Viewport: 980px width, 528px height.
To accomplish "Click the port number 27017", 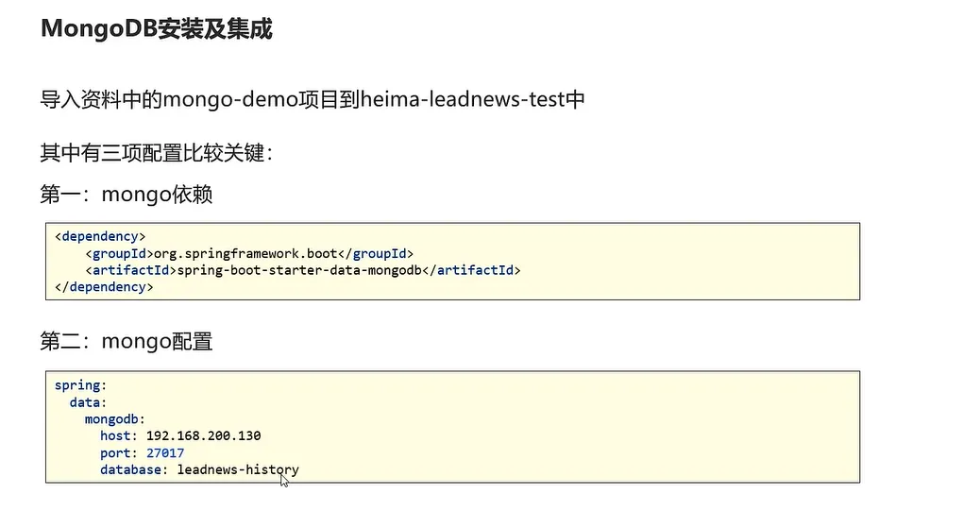I will coord(165,452).
